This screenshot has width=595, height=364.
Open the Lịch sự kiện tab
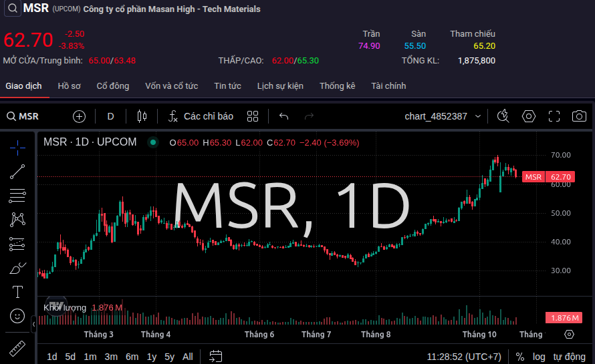coord(280,86)
